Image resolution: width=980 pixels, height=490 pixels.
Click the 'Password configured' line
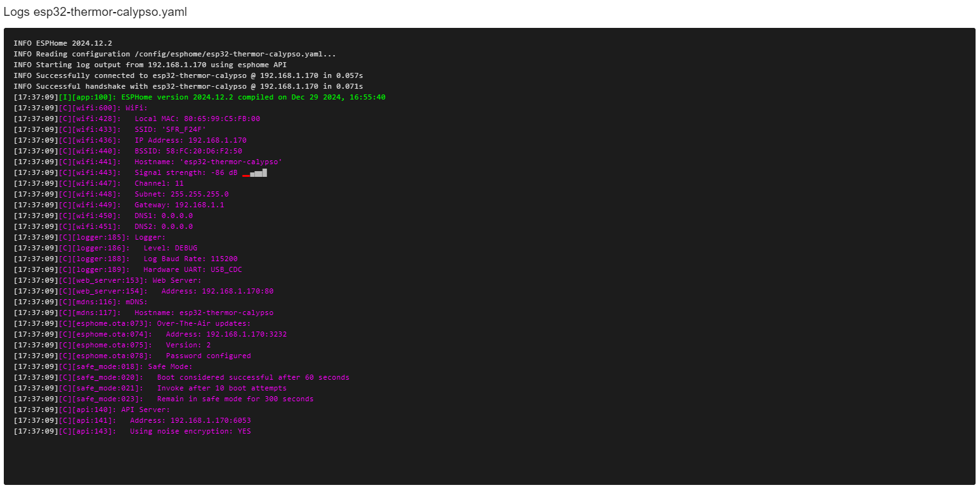pyautogui.click(x=132, y=356)
